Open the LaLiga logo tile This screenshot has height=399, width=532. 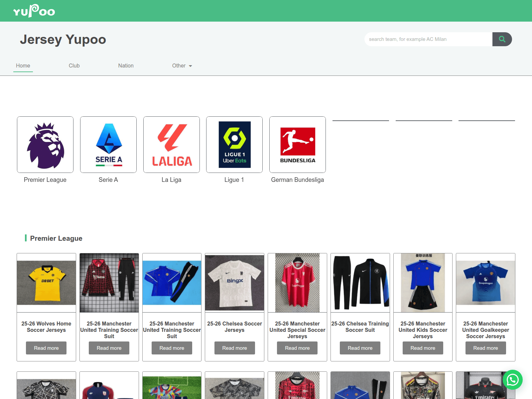click(172, 145)
